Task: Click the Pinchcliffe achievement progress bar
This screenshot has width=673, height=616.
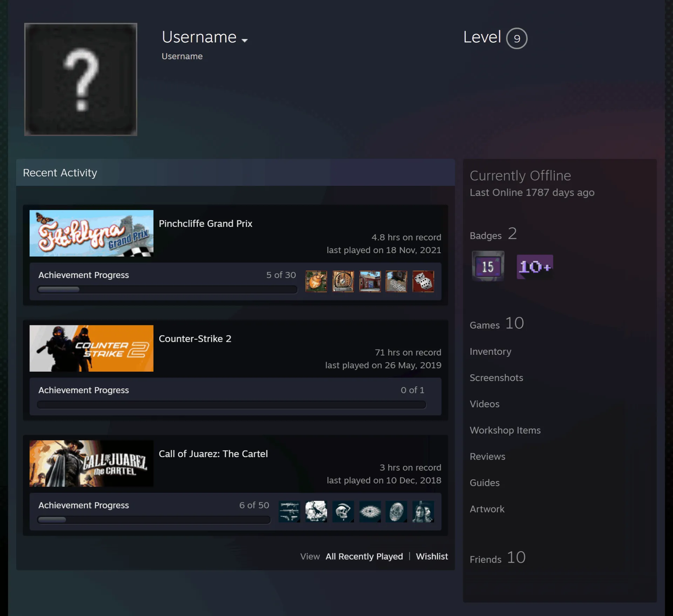Action: (167, 290)
